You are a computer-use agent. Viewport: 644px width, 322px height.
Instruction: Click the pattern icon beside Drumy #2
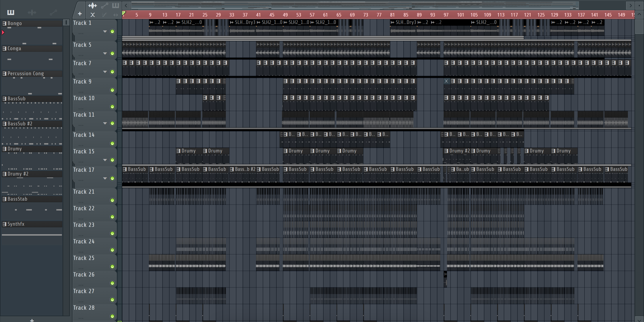(x=4, y=174)
